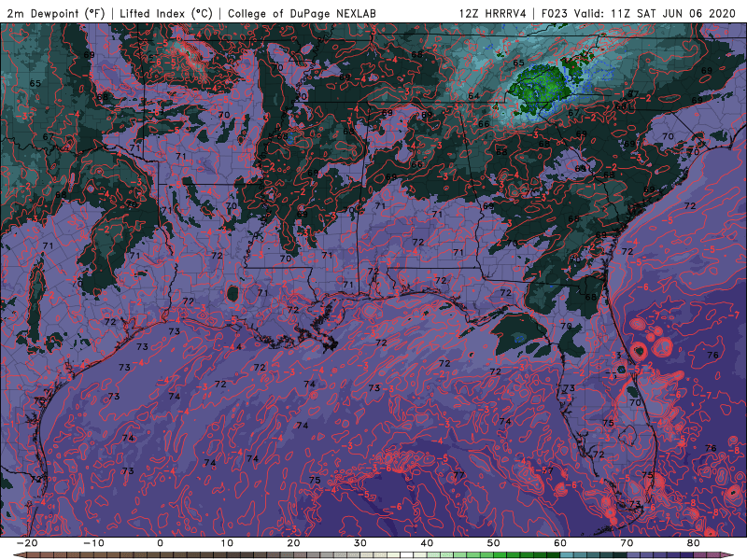This screenshot has width=747, height=560.
Task: Click the 77 dewpoint value in the Gulf
Action: [458, 475]
